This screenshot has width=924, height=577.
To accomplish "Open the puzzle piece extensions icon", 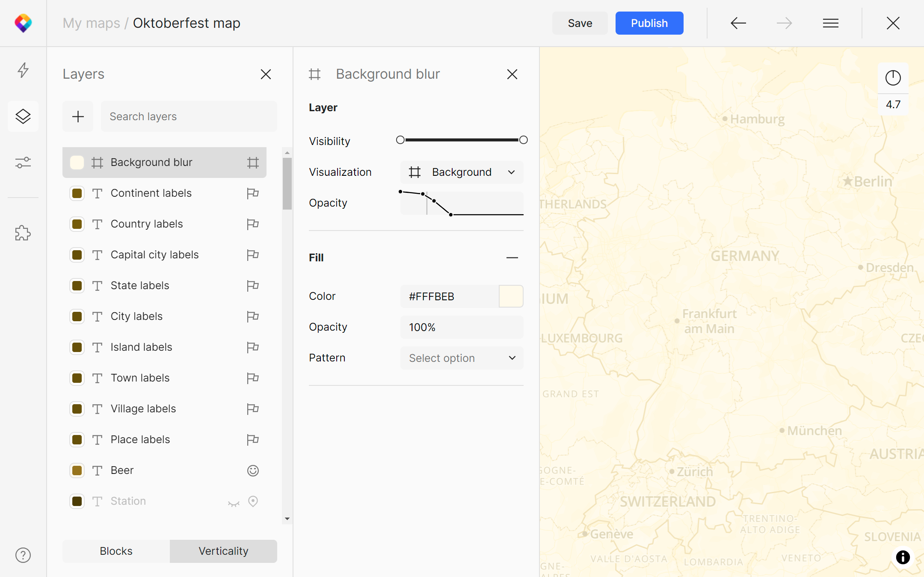I will (23, 233).
